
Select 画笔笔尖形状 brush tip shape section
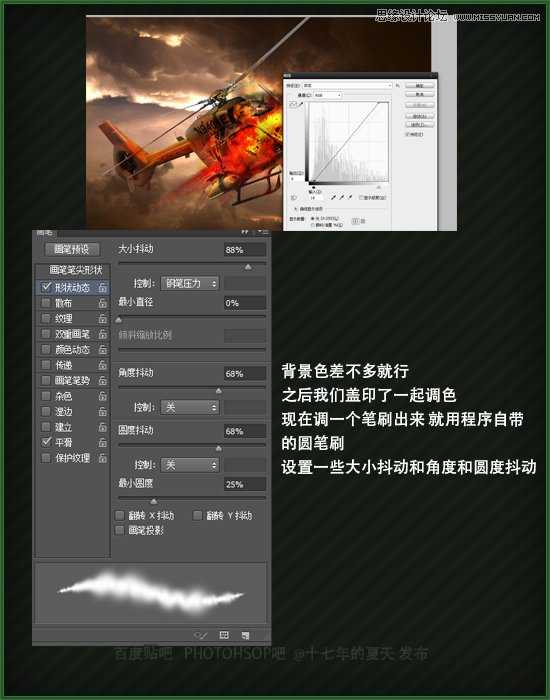[x=74, y=271]
